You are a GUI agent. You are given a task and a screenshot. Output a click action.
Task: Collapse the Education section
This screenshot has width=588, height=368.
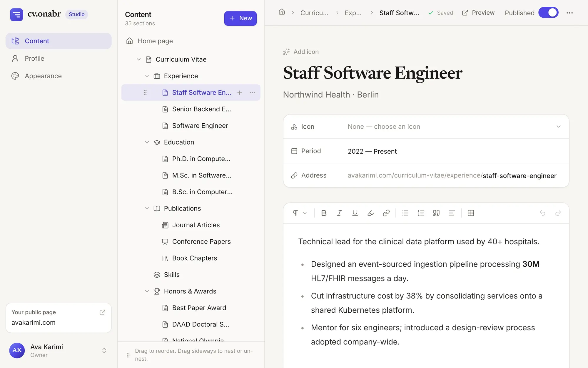tap(147, 142)
